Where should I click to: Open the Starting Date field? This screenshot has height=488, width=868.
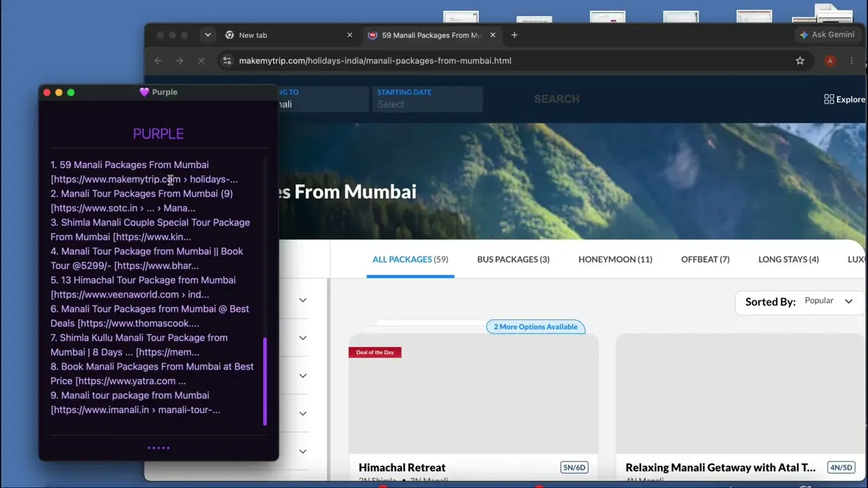point(427,99)
